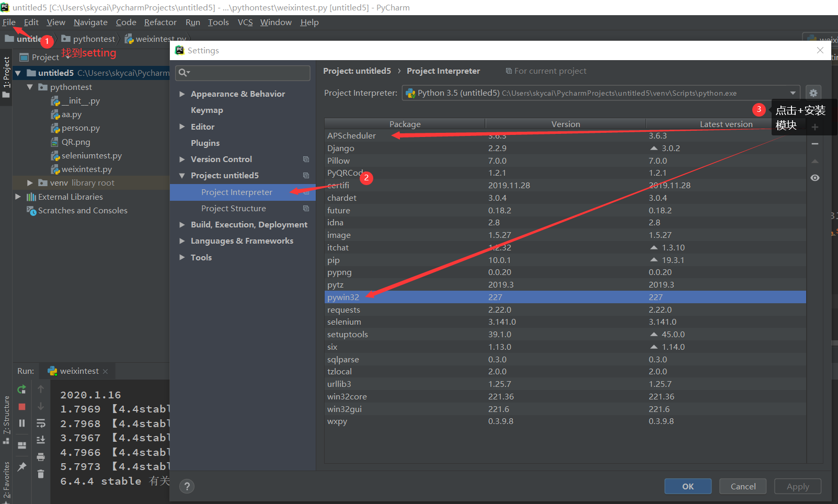Screen dimensions: 838x504
Task: Rerun weixintest with the green rerun icon
Action: [22, 390]
